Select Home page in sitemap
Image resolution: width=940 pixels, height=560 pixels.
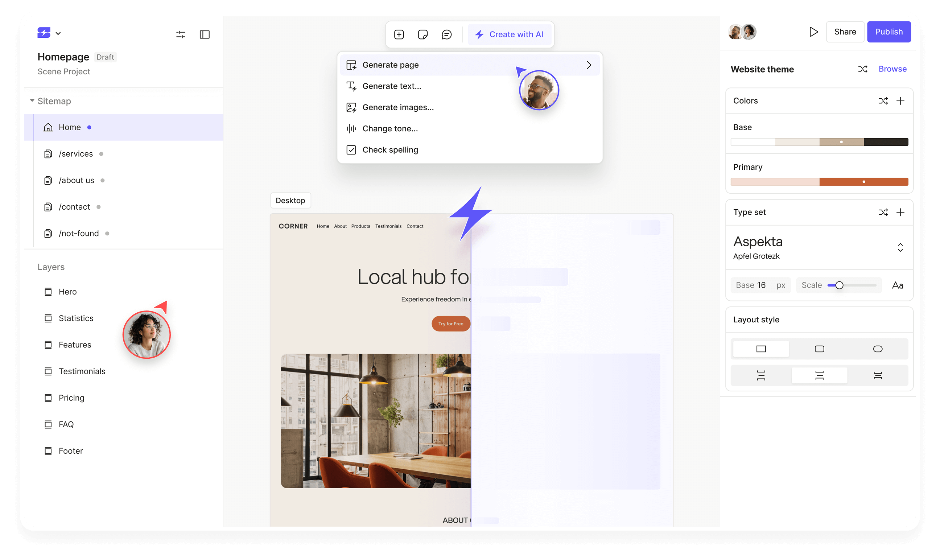(x=124, y=127)
